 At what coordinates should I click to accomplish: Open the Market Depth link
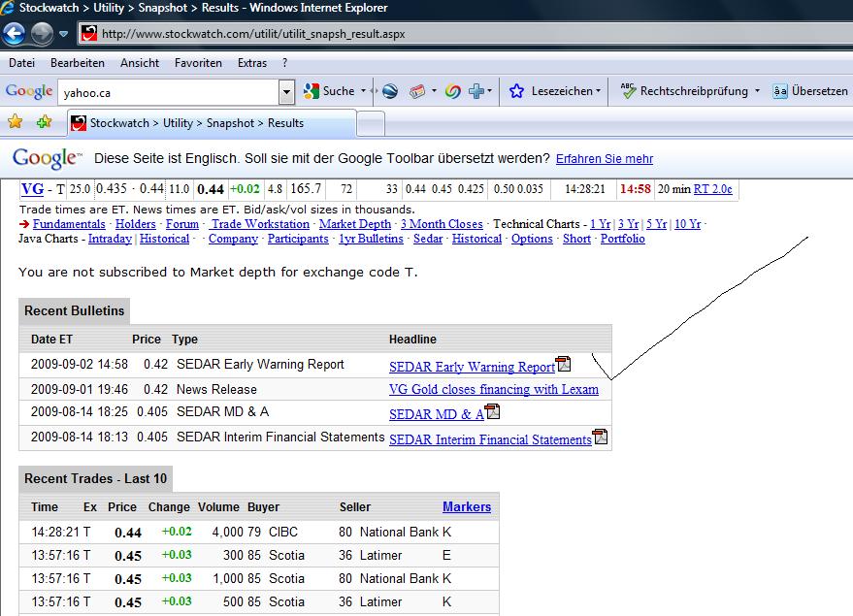[x=355, y=224]
